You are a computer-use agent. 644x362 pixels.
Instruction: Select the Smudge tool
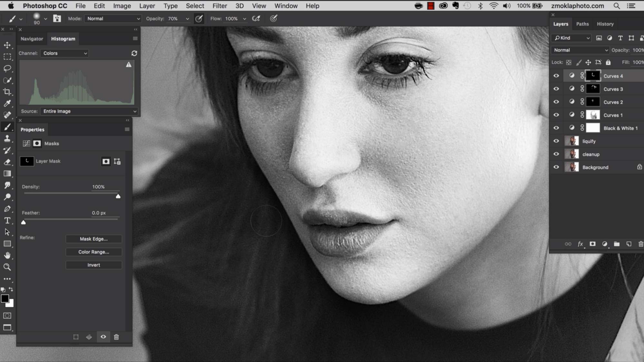tap(7, 185)
